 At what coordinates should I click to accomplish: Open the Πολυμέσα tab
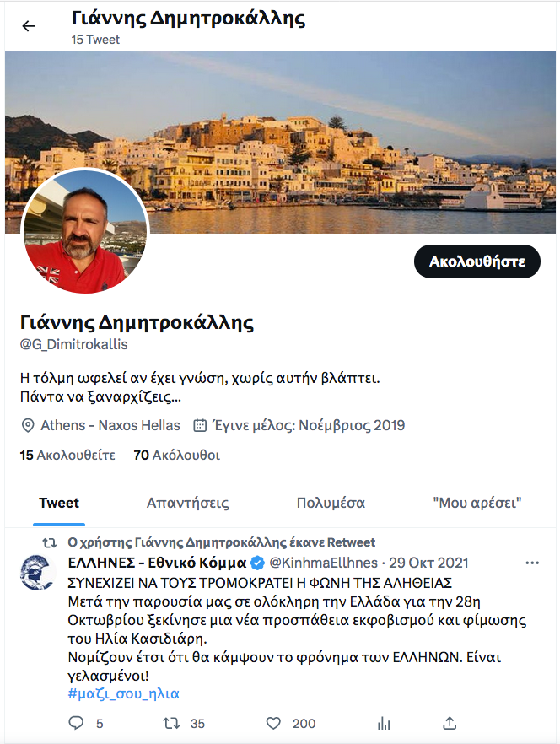(x=331, y=503)
